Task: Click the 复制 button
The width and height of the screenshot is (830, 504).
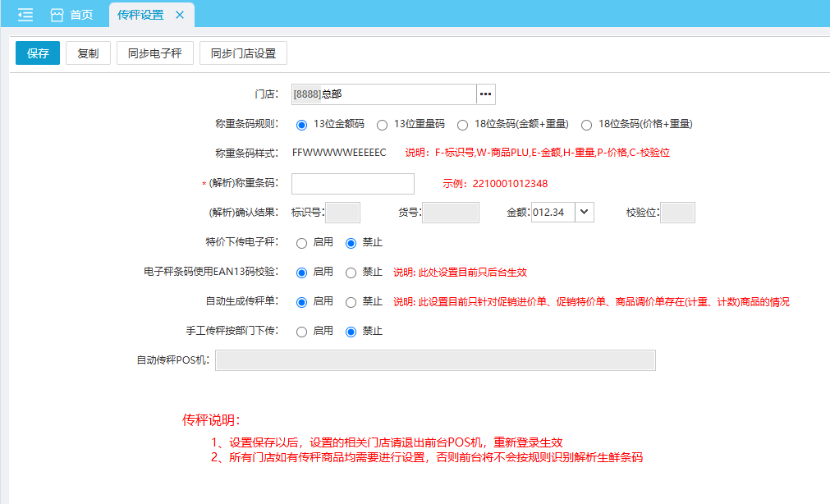Action: 88,53
